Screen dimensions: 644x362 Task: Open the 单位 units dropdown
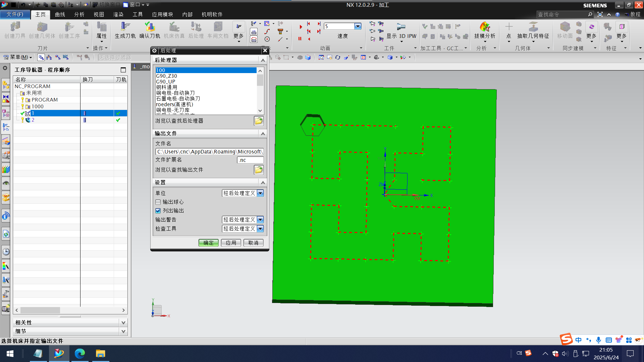[x=260, y=193]
